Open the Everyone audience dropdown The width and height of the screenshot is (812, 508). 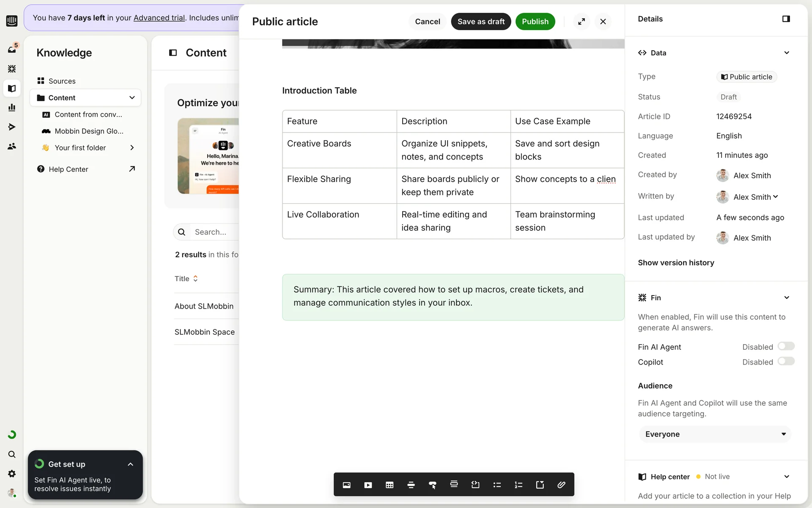click(715, 434)
